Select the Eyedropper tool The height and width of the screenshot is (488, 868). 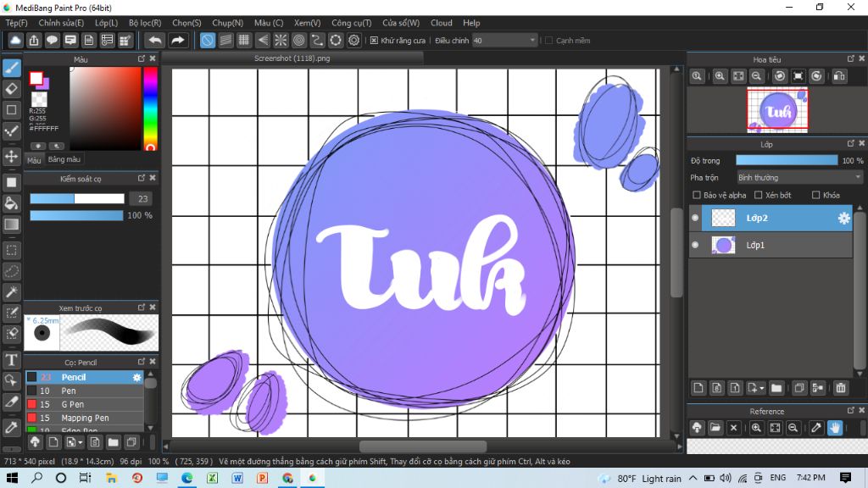[12, 427]
